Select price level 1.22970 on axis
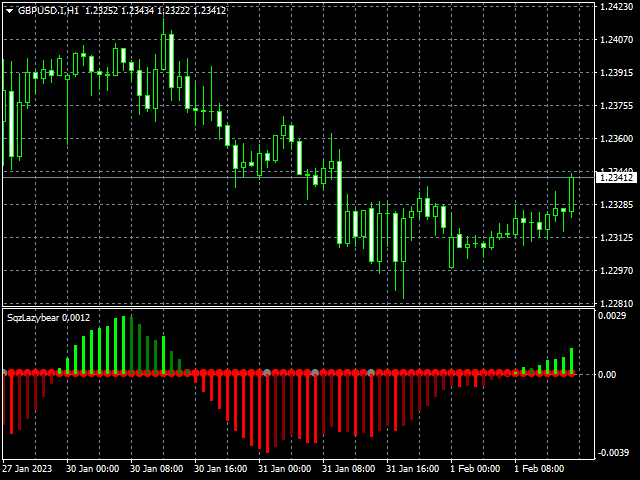Image resolution: width=640 pixels, height=480 pixels. click(x=616, y=270)
